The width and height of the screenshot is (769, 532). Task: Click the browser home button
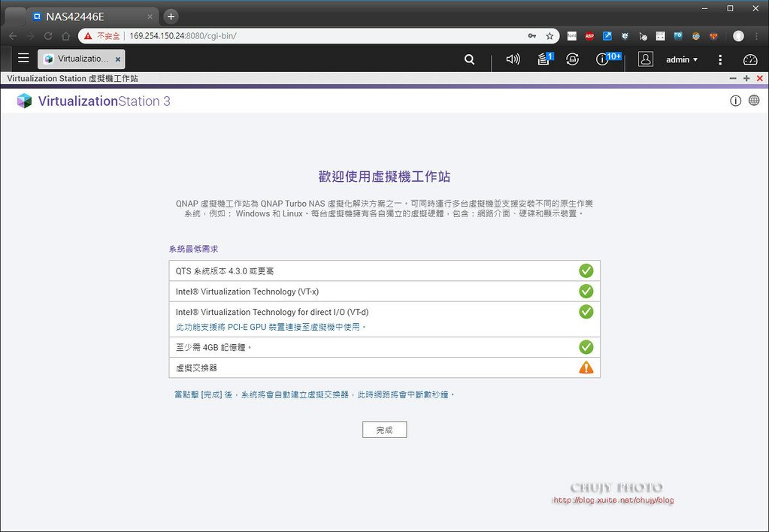click(65, 36)
